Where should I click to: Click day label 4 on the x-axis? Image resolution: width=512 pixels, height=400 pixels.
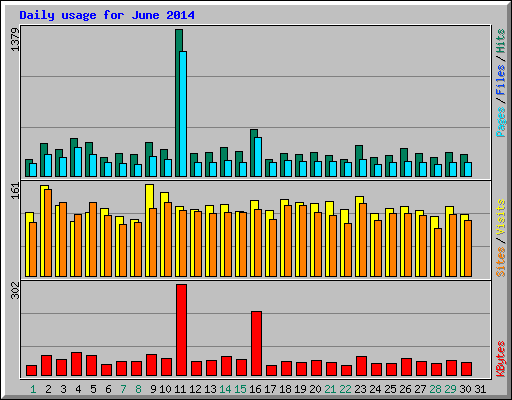pos(78,389)
